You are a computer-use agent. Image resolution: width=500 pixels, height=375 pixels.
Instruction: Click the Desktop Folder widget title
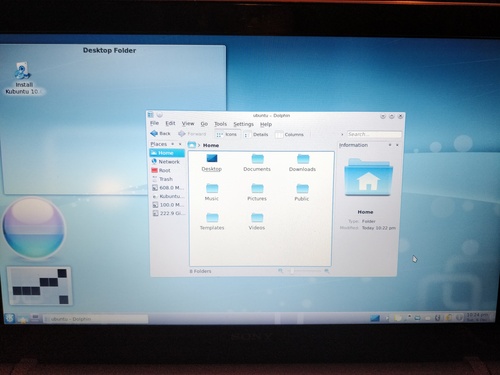click(x=109, y=50)
